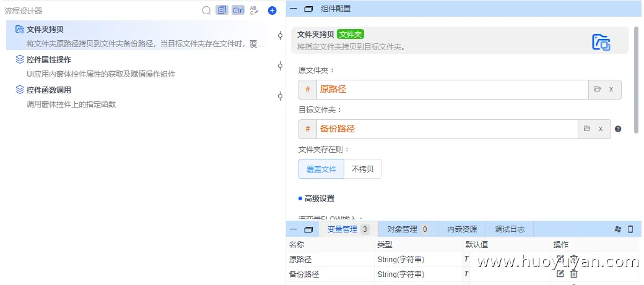This screenshot has width=644, height=285.
Task: Click the folder-copy icon of 文件夹拷贝 step
Action: [x=20, y=29]
